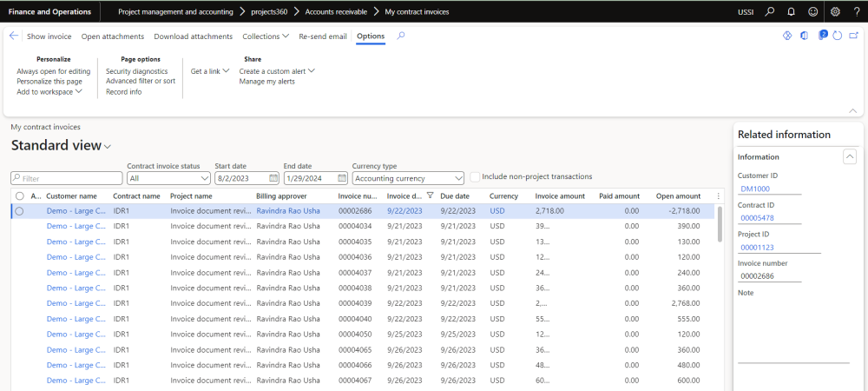Click the help question mark icon
The height and width of the screenshot is (391, 868).
point(856,12)
